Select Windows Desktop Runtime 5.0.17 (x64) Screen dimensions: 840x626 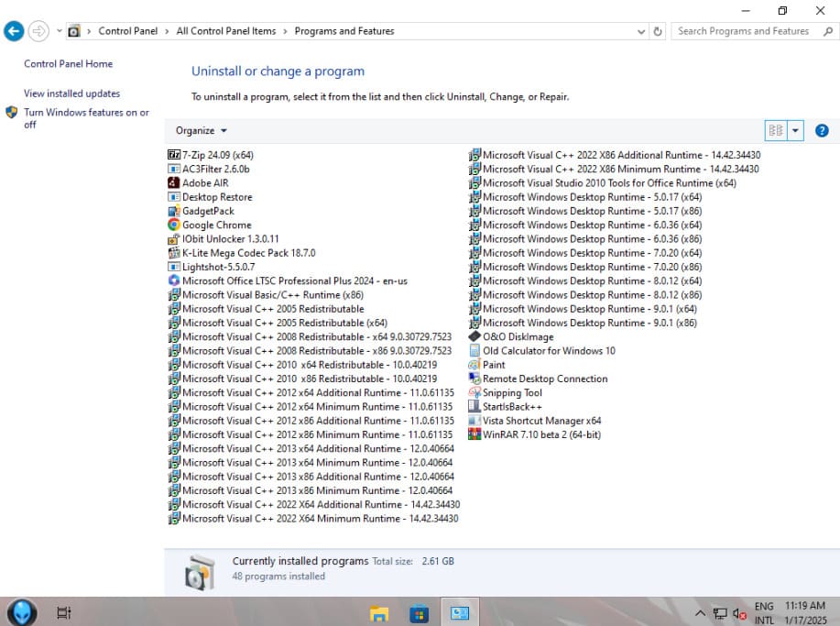click(x=585, y=197)
